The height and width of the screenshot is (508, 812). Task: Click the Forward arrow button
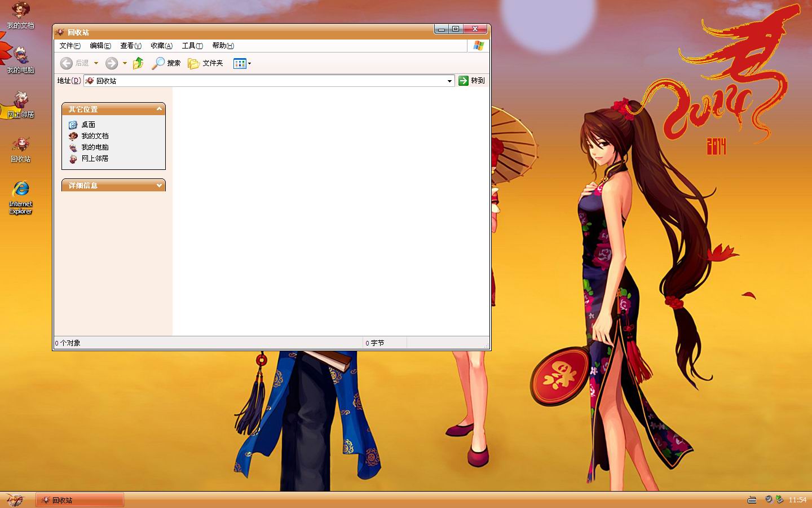tap(112, 63)
